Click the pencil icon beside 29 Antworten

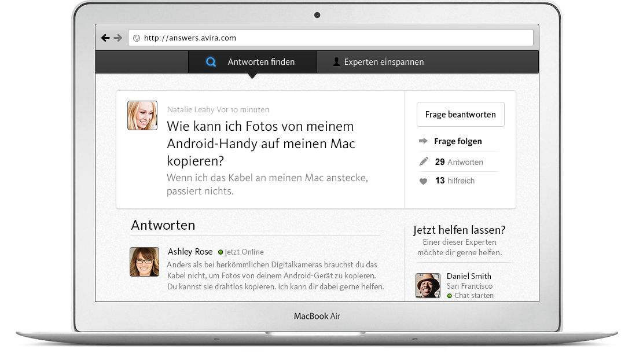pos(423,161)
